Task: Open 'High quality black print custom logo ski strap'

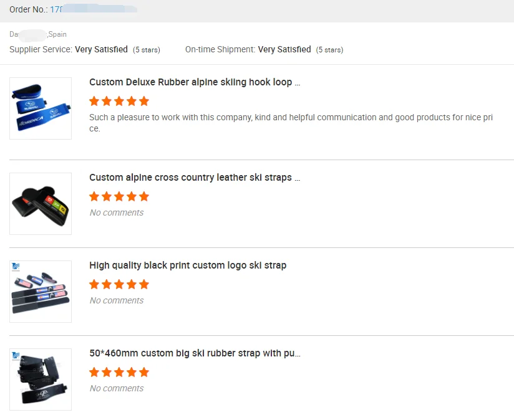Action: [188, 265]
